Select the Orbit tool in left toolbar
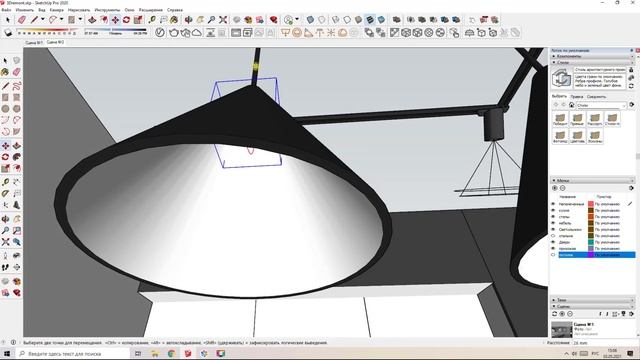Image resolution: width=640 pixels, height=360 pixels. [5, 219]
